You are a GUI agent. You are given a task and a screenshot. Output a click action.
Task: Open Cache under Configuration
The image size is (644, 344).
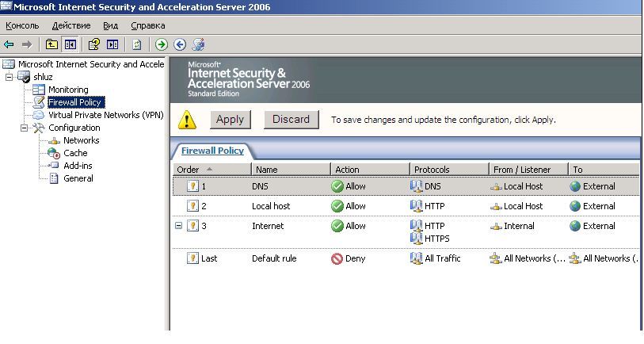pyautogui.click(x=75, y=153)
